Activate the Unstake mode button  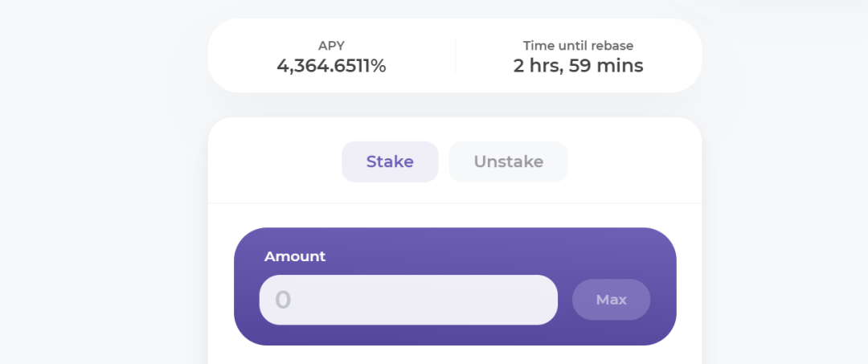pyautogui.click(x=508, y=162)
